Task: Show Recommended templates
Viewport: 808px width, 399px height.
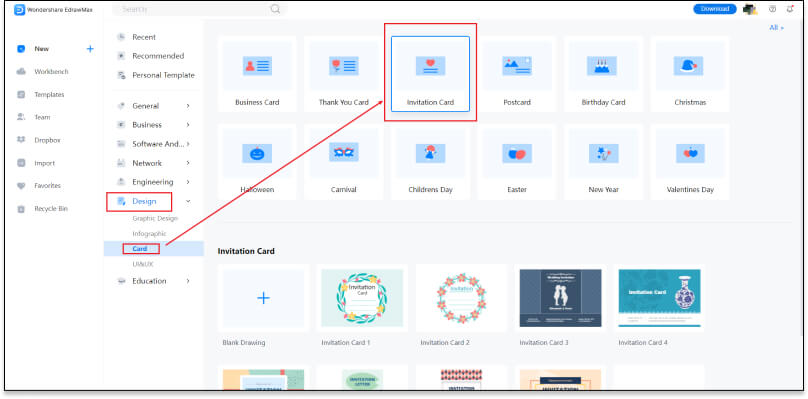Action: pyautogui.click(x=158, y=56)
